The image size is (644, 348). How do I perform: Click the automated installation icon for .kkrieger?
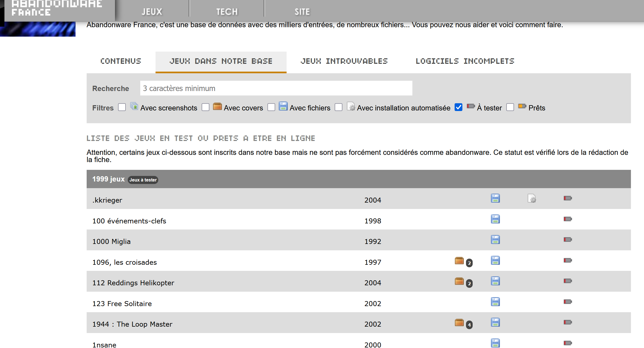click(x=532, y=198)
